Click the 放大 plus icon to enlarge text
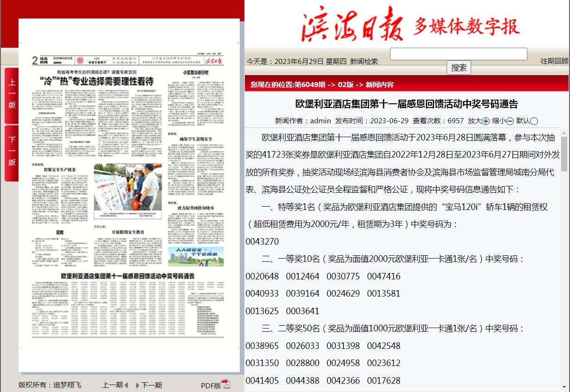570x392 pixels. (x=486, y=121)
